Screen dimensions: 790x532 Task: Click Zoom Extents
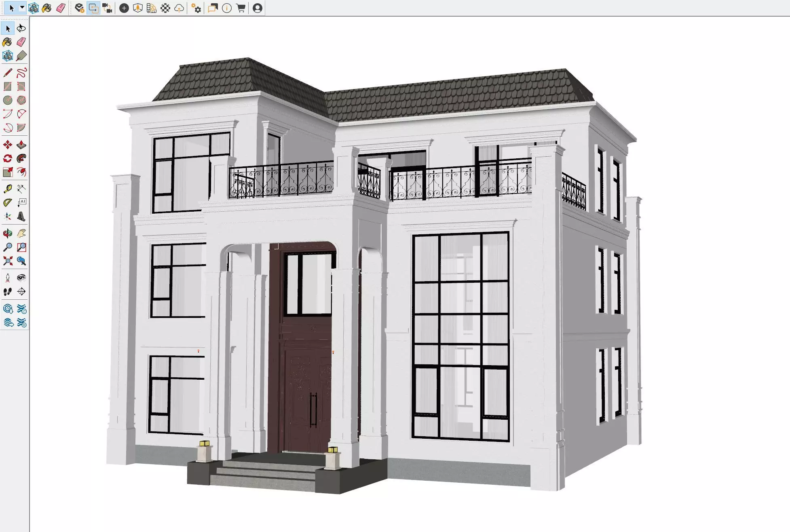[8, 261]
